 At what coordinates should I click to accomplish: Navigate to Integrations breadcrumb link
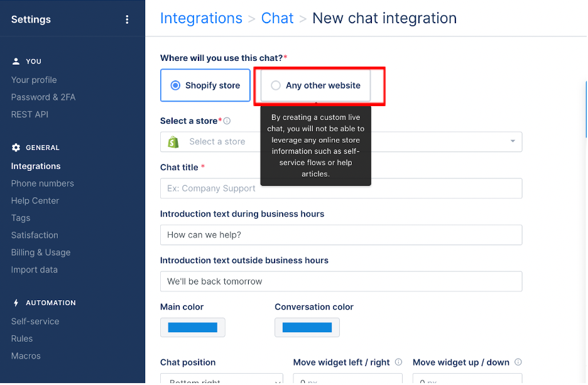point(202,18)
